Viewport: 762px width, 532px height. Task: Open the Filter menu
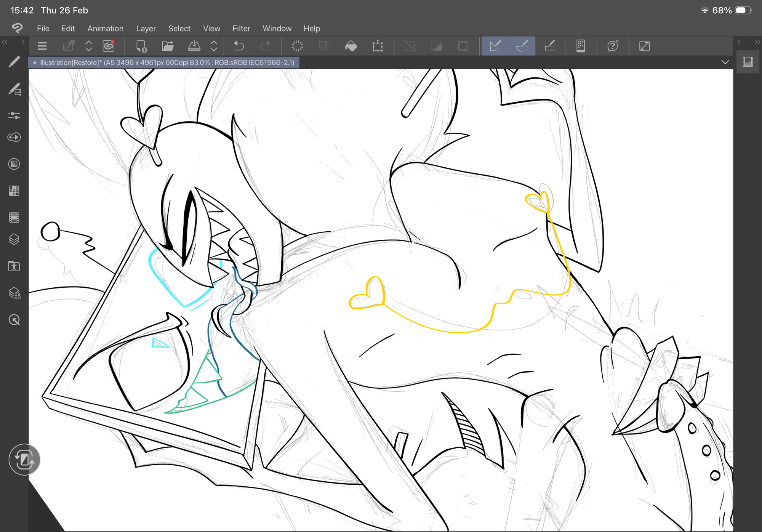point(241,29)
